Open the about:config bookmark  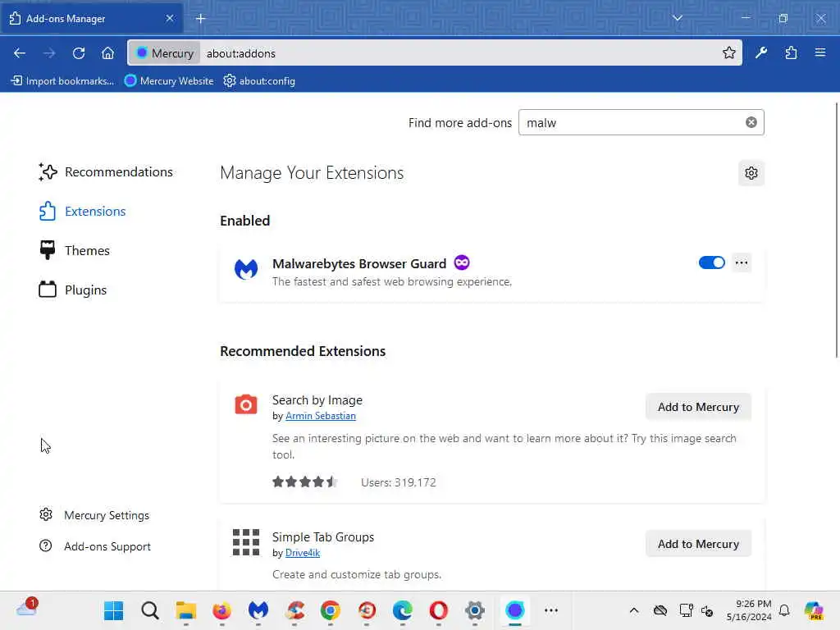click(259, 81)
